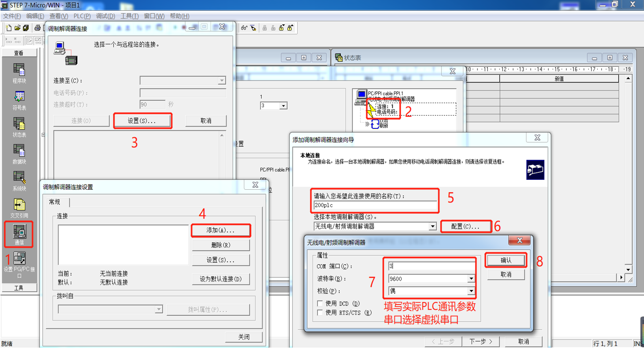Open the 文件(F) menu

click(x=12, y=16)
